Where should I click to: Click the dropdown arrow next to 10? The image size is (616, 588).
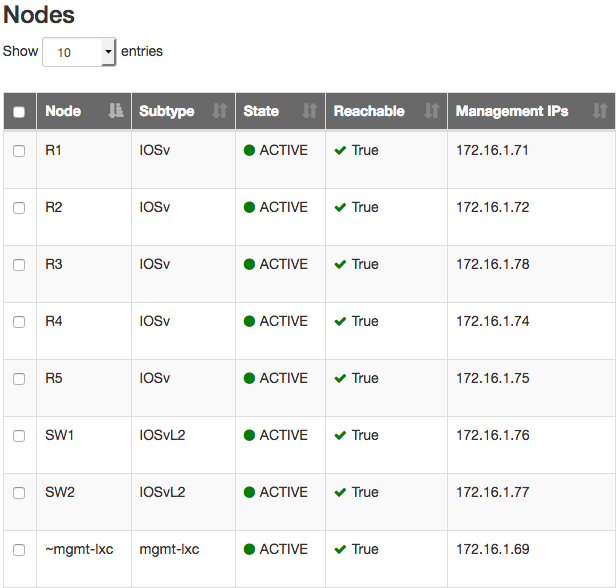(108, 52)
